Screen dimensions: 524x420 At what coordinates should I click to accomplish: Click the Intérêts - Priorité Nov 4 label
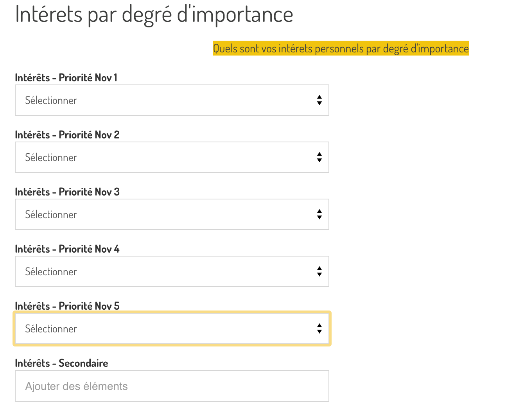click(x=67, y=249)
